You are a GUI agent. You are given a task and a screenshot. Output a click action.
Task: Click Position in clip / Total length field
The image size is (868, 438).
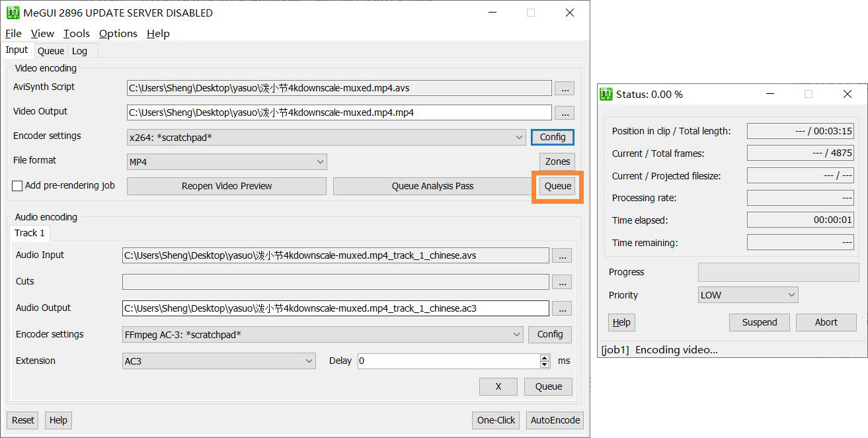[x=801, y=131]
